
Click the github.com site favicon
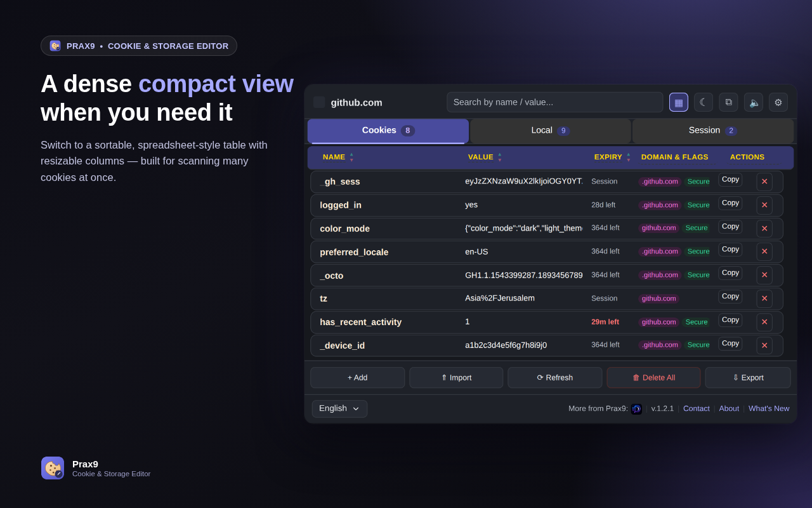(319, 102)
